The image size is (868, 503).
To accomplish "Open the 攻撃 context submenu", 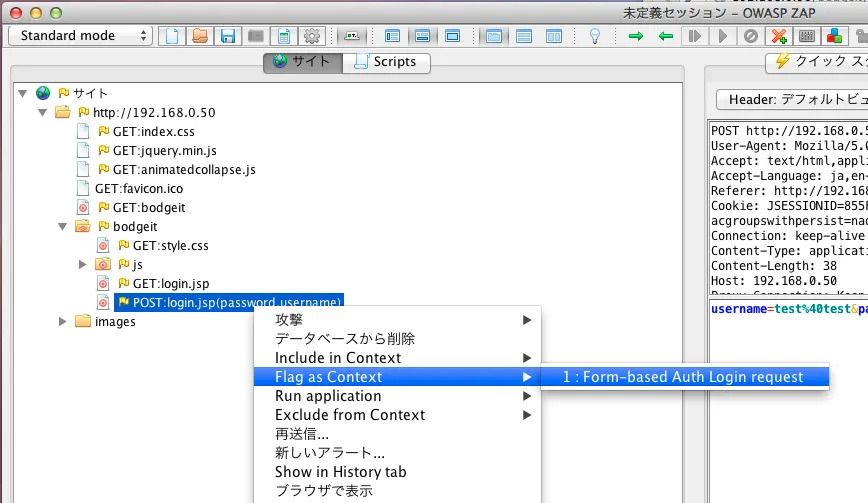I will tap(397, 320).
